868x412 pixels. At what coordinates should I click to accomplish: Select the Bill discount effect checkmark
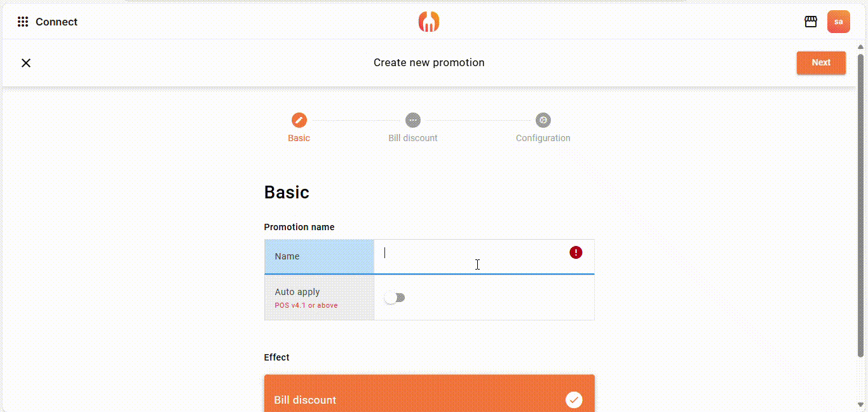pos(574,399)
